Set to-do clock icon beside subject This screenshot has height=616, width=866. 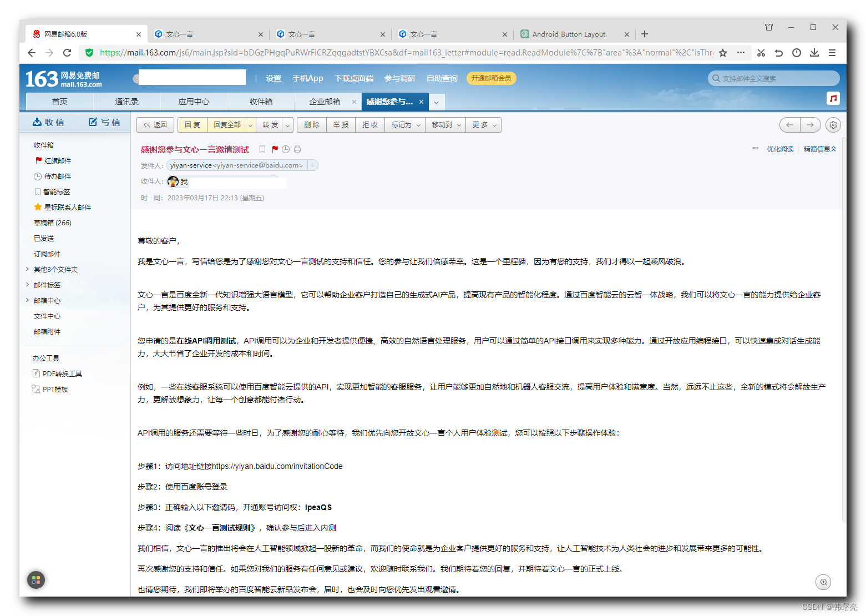(286, 149)
